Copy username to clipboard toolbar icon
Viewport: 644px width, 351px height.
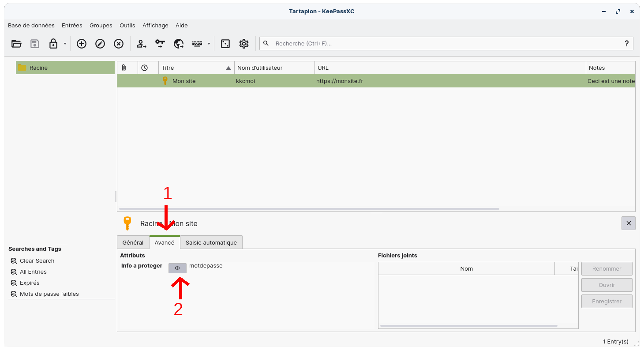141,43
